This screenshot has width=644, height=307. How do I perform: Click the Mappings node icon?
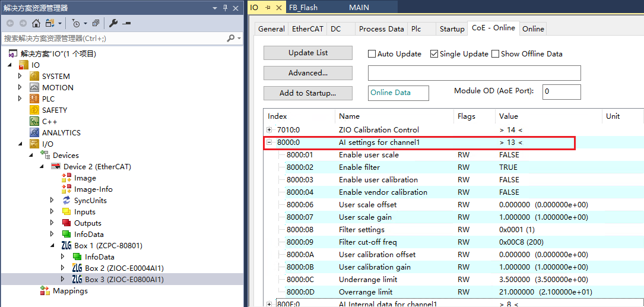(45, 291)
